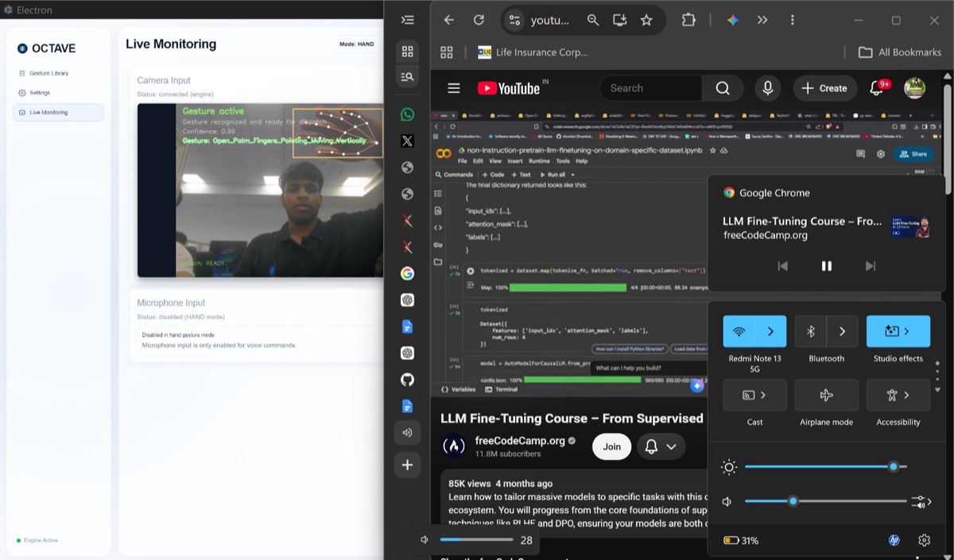The image size is (954, 560).
Task: Open YouTube notifications bell
Action: click(878, 88)
